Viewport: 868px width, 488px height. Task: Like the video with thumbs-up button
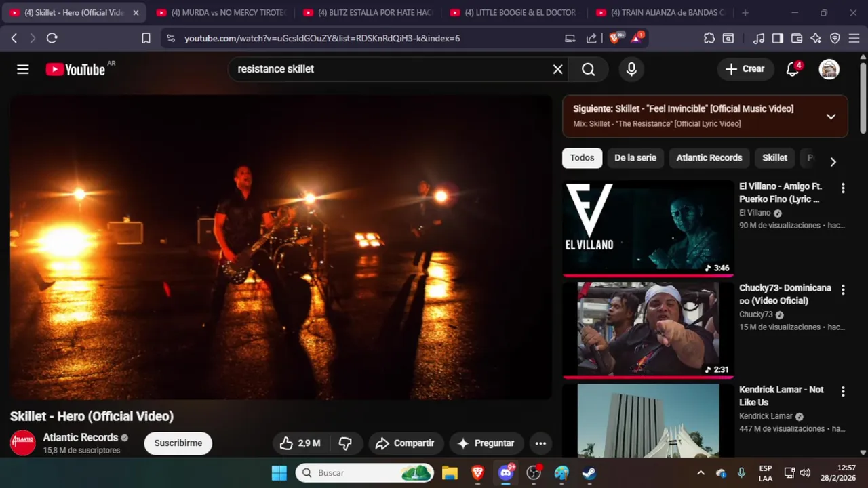[x=300, y=443]
